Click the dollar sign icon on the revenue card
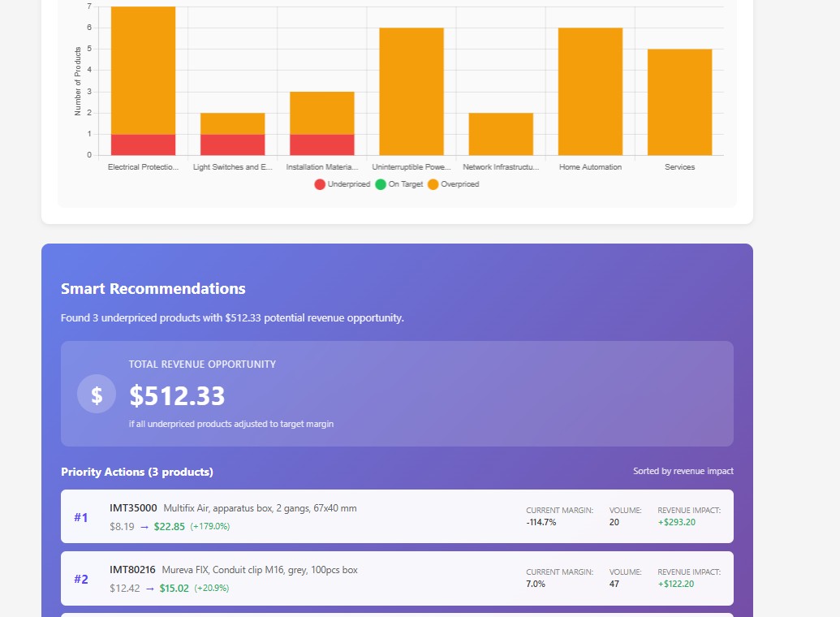 (x=97, y=394)
